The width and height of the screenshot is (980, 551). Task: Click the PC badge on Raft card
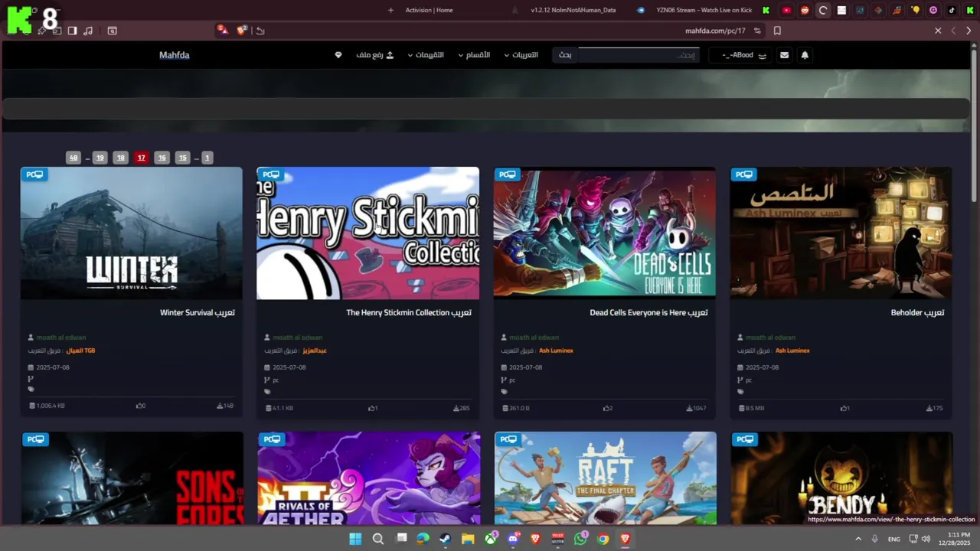coord(508,439)
